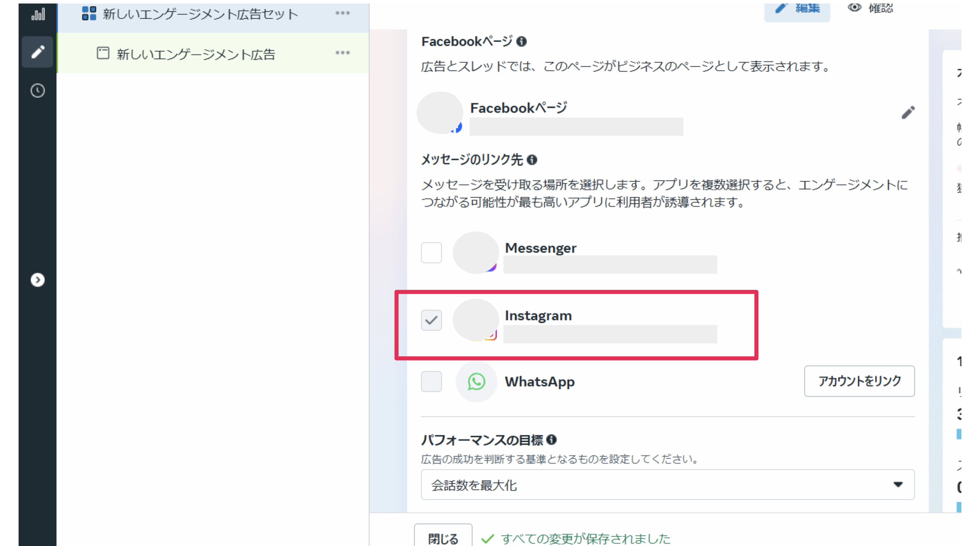Expand sidebar with the arrow circle icon
The width and height of the screenshot is (980, 546).
pos(37,280)
